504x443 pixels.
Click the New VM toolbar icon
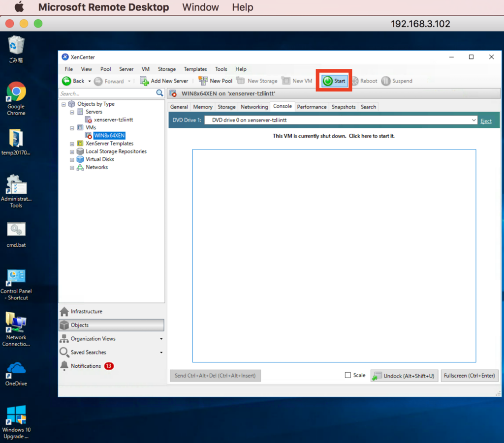(286, 81)
